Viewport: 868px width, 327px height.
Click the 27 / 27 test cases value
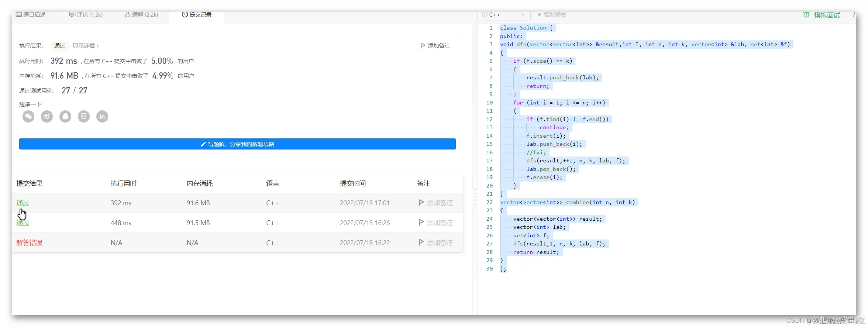(x=75, y=90)
